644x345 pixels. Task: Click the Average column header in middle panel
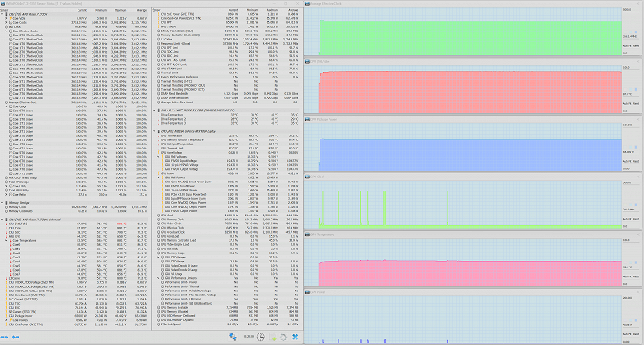point(293,10)
